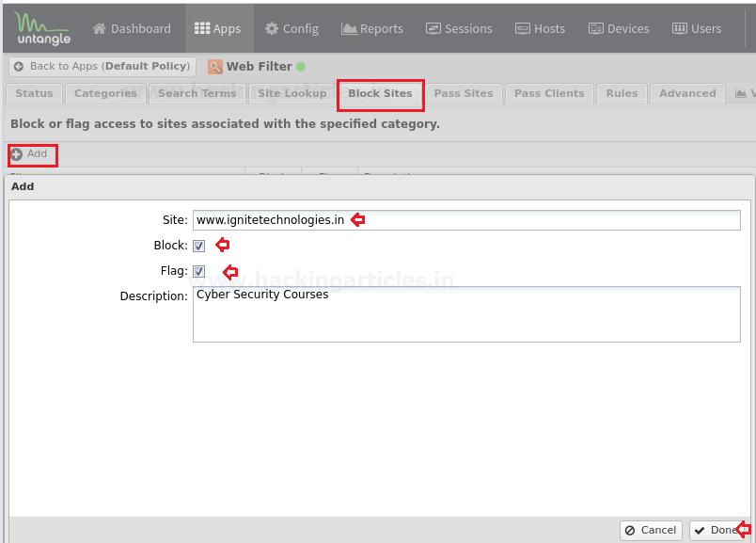756x543 pixels.
Task: Click the Site input field
Action: pyautogui.click(x=466, y=220)
